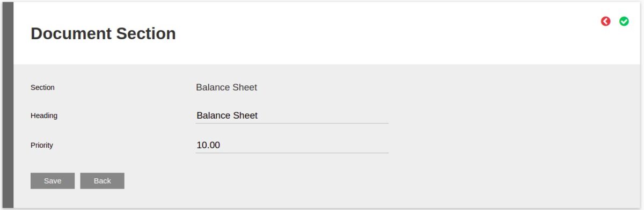The image size is (644, 210).
Task: Click the 10.00 value in Priority
Action: tap(208, 145)
